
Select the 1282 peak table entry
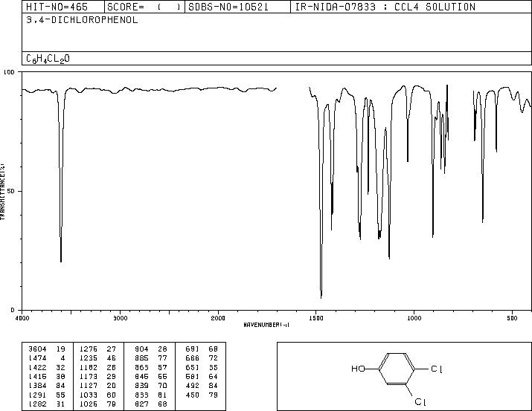click(47, 404)
